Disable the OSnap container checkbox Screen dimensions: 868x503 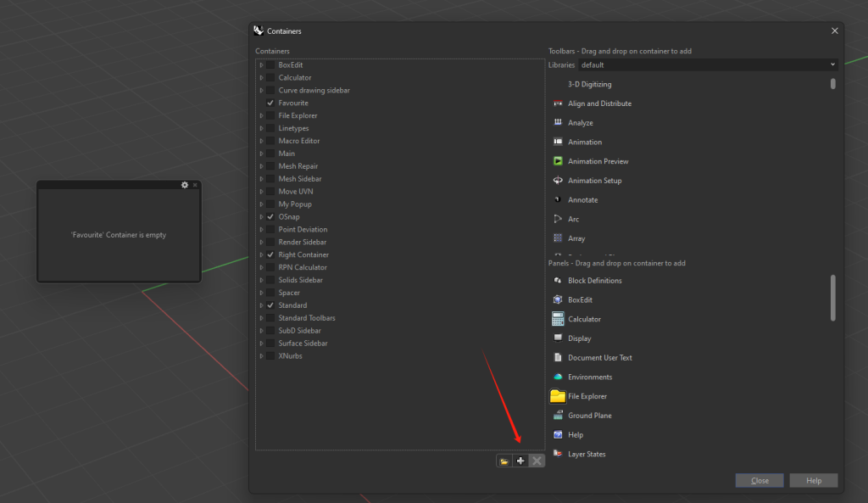[x=270, y=216]
